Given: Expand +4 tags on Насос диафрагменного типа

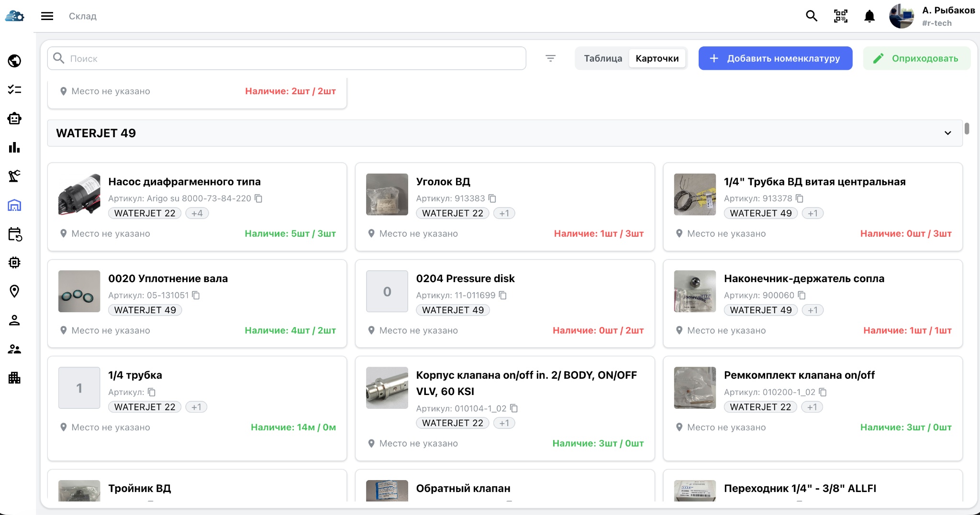Looking at the screenshot, I should pyautogui.click(x=197, y=213).
